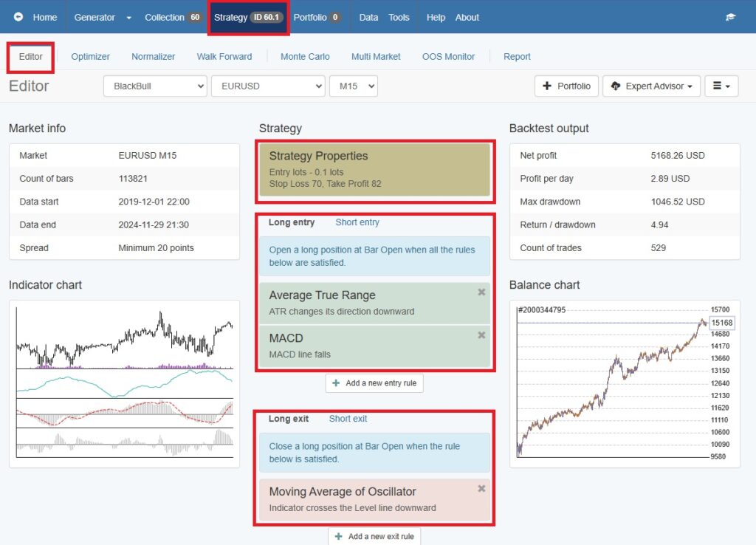The height and width of the screenshot is (545, 756).
Task: Remove the MACD entry rule
Action: (481, 335)
